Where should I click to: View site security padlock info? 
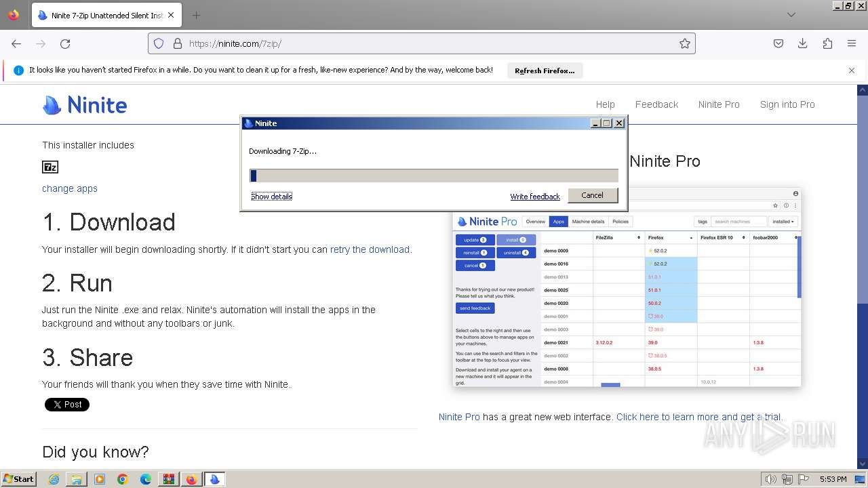click(178, 43)
